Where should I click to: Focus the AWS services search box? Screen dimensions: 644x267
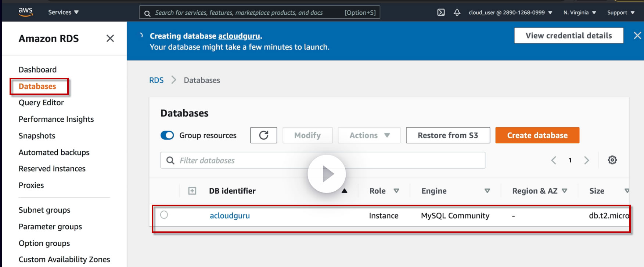pos(260,12)
